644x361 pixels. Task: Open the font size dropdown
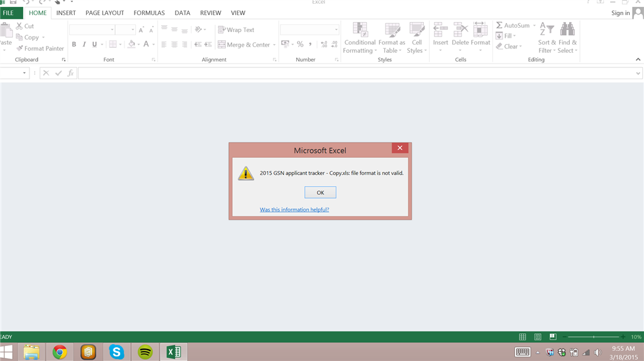point(133,30)
